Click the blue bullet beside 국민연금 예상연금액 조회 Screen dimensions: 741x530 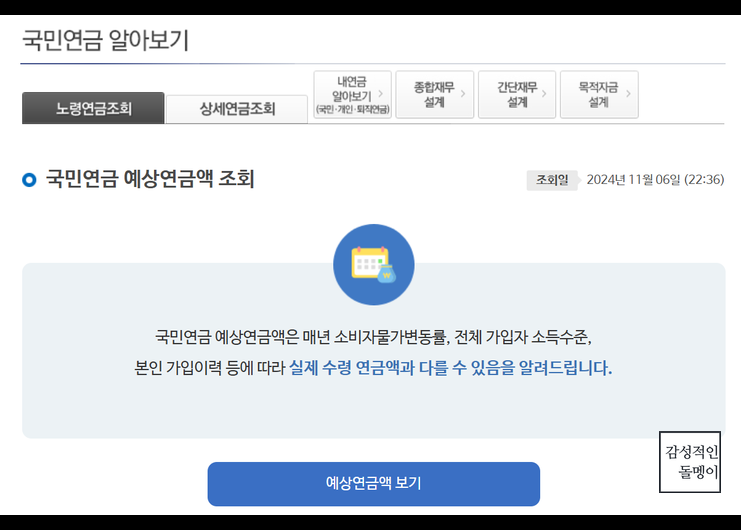tap(29, 180)
